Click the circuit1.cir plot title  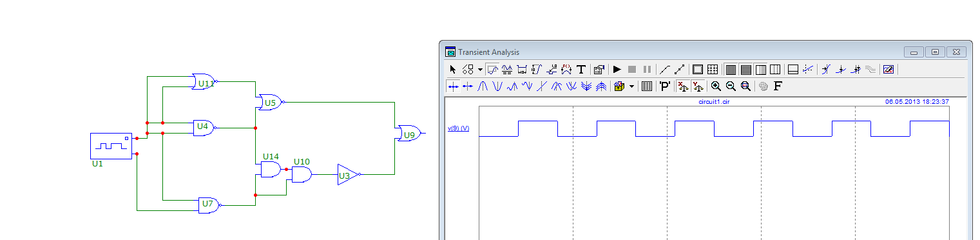click(x=713, y=101)
